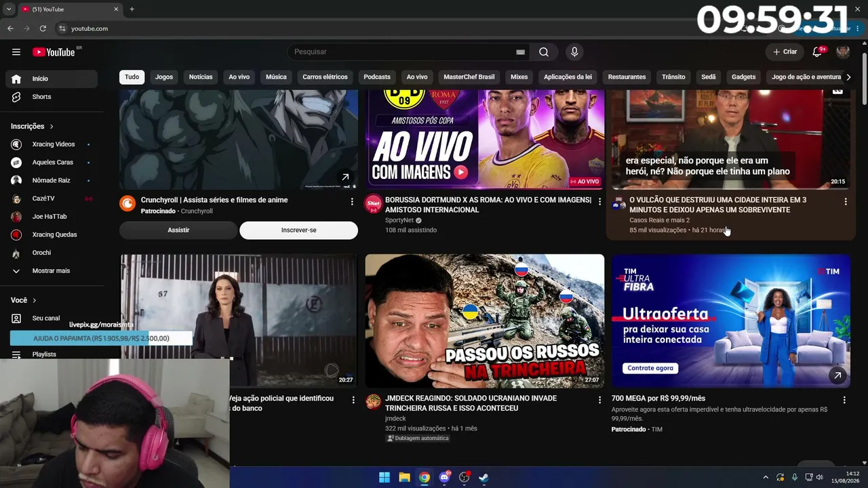Image resolution: width=868 pixels, height=488 pixels.
Task: Show more category chips with right arrow
Action: tap(848, 77)
